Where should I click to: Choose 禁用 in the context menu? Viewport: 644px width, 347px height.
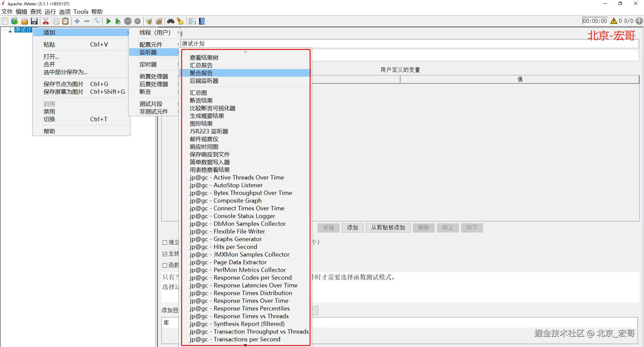81,112
